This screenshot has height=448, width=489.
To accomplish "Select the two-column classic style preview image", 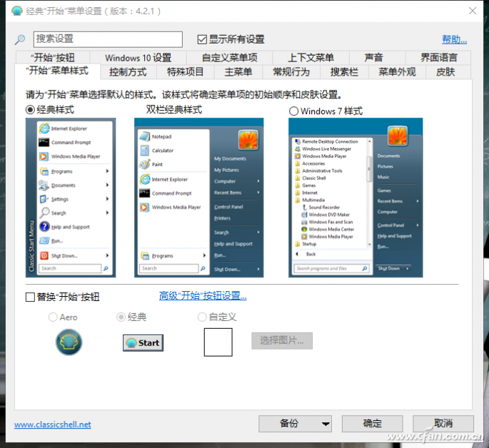I will point(199,197).
